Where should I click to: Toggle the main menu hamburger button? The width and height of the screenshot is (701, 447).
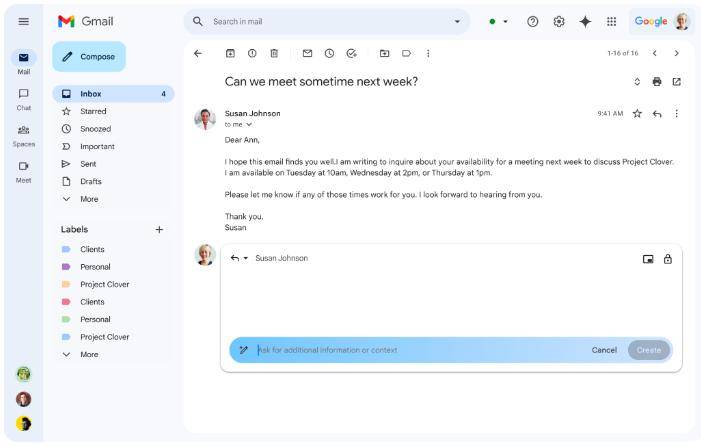point(24,21)
